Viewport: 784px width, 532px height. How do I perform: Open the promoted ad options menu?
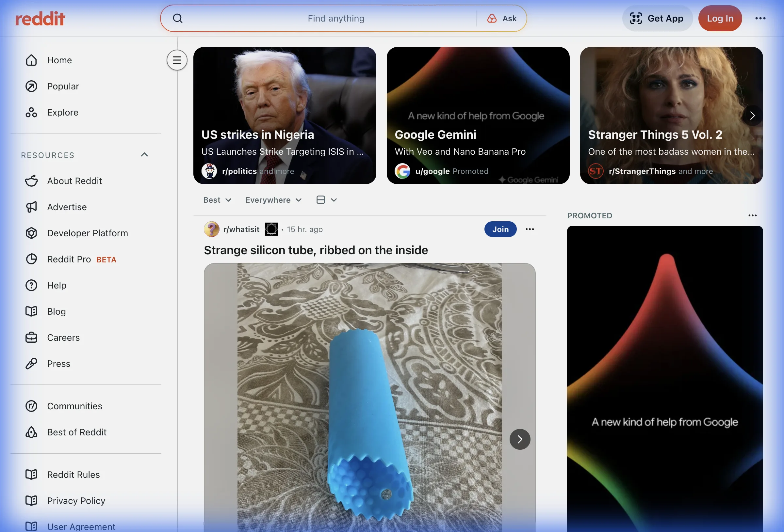tap(753, 215)
